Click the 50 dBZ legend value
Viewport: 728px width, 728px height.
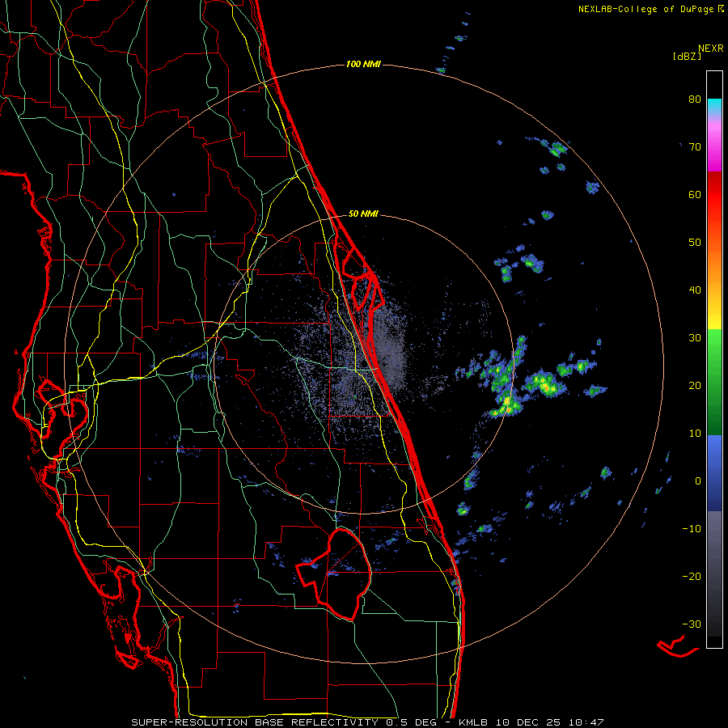point(695,243)
